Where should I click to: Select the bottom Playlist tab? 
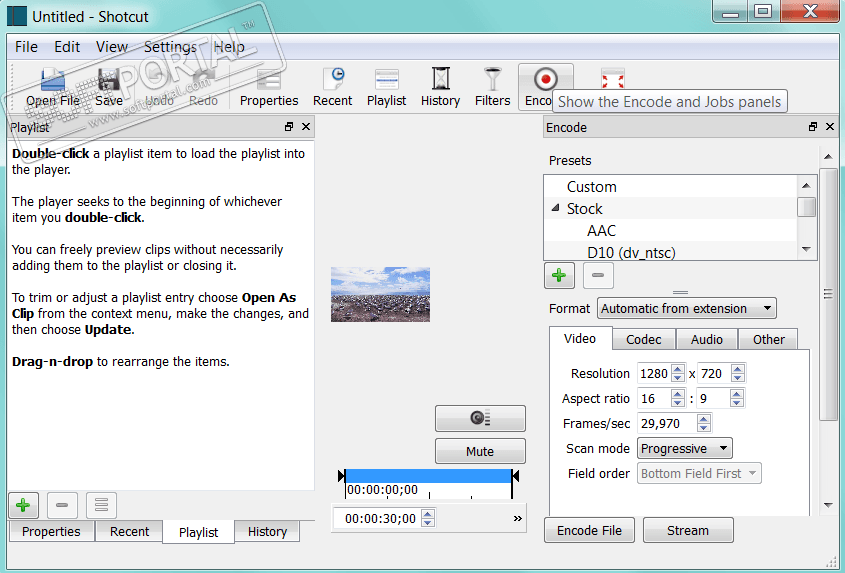(x=198, y=532)
